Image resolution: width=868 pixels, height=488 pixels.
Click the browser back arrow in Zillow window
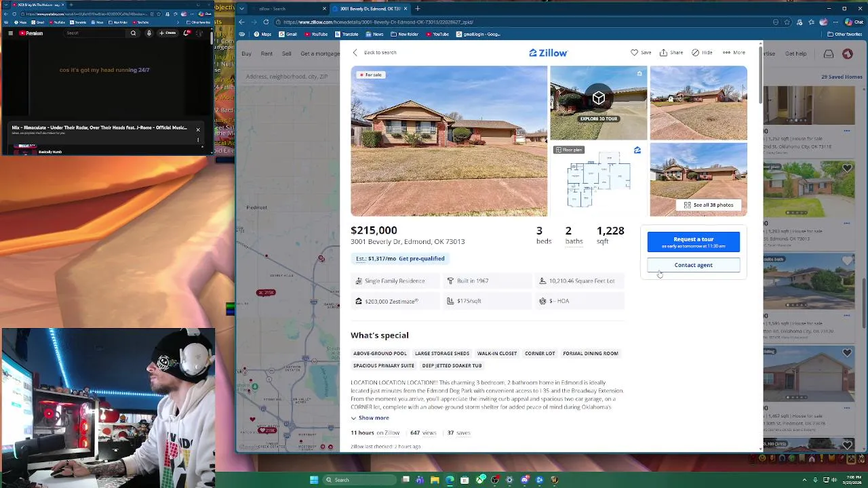(241, 22)
